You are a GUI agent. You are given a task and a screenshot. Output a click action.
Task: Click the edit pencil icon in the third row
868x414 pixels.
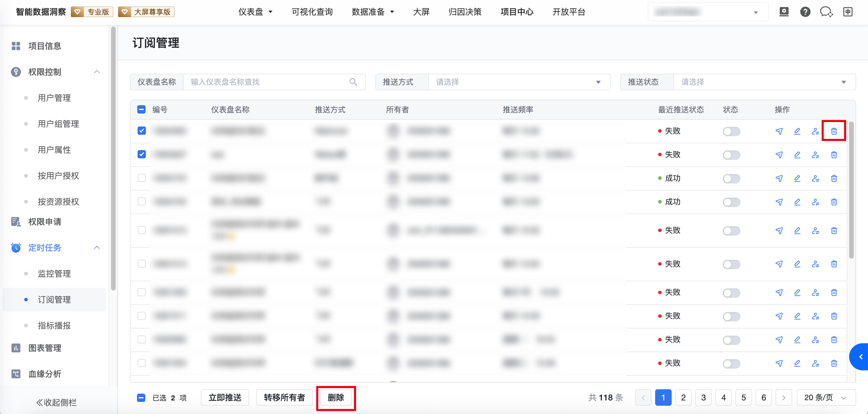click(797, 178)
